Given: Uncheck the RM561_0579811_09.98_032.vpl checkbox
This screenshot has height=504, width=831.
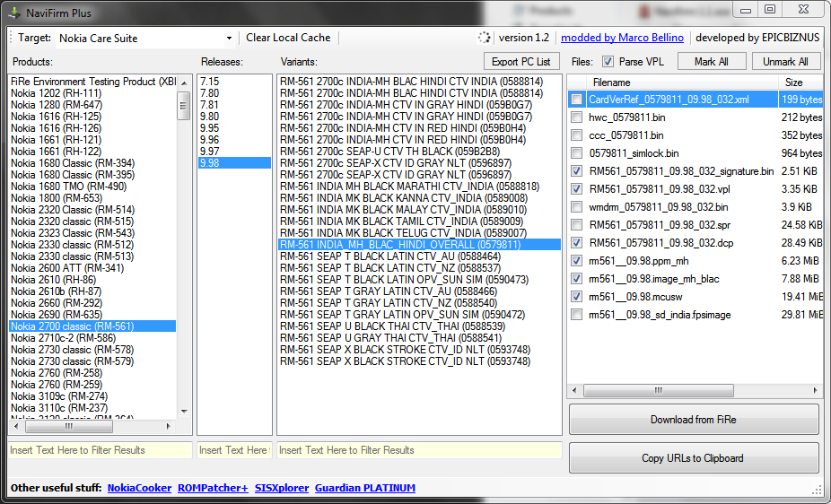Looking at the screenshot, I should coord(577,189).
